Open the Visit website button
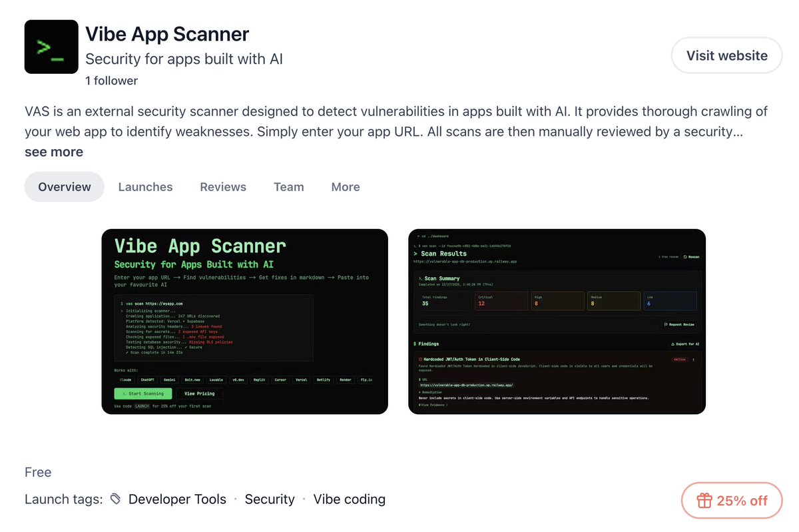Screen dimensions: 799x532 coord(727,55)
